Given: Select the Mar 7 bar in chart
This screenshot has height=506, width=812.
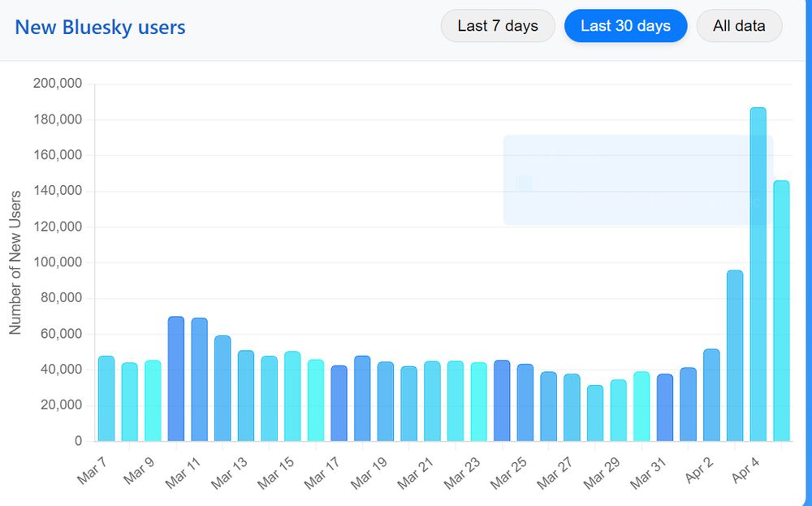Looking at the screenshot, I should click(x=106, y=399).
